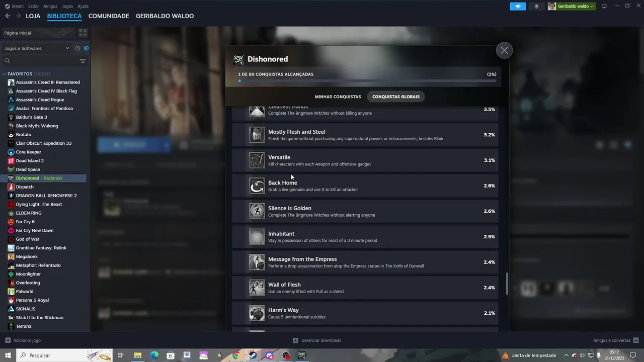The image size is (644, 362).
Task: Click the Inhabitant achievement icon
Action: click(x=257, y=237)
